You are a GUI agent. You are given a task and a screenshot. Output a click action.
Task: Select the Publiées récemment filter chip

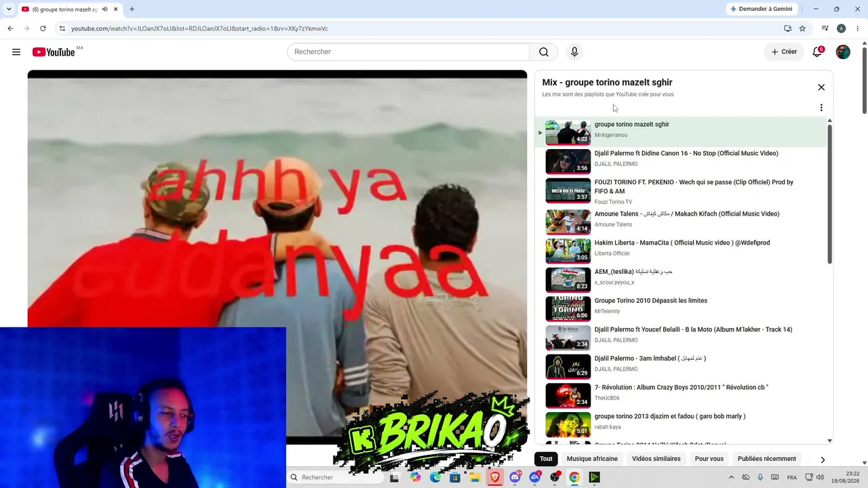coord(767,459)
